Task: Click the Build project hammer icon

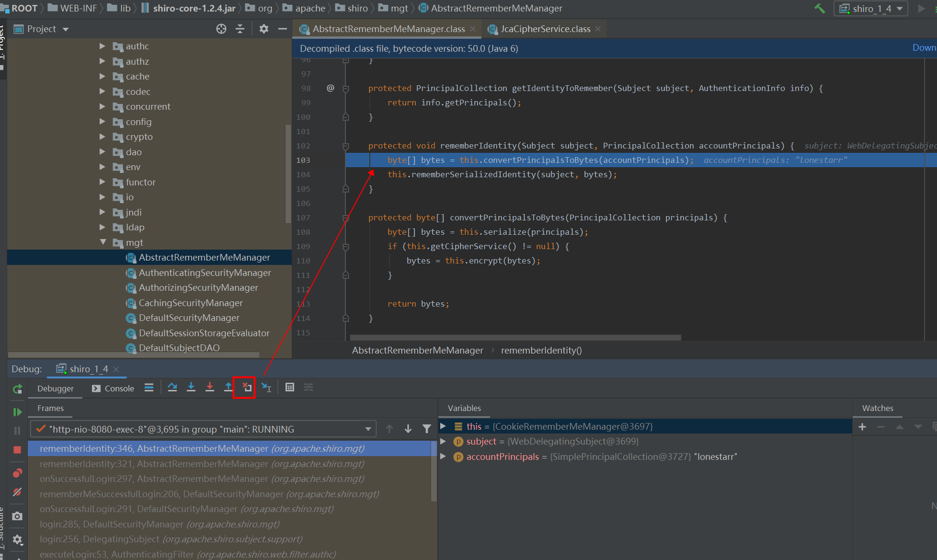Action: (820, 8)
